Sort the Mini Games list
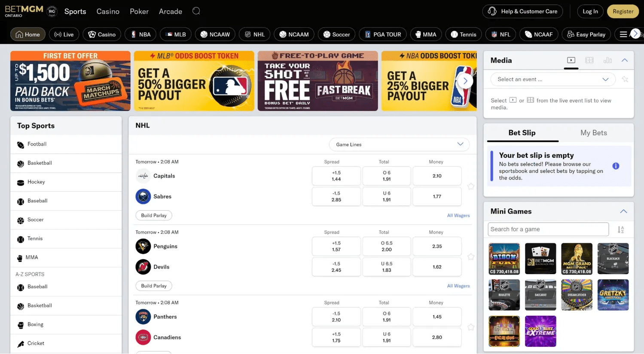 pyautogui.click(x=621, y=229)
